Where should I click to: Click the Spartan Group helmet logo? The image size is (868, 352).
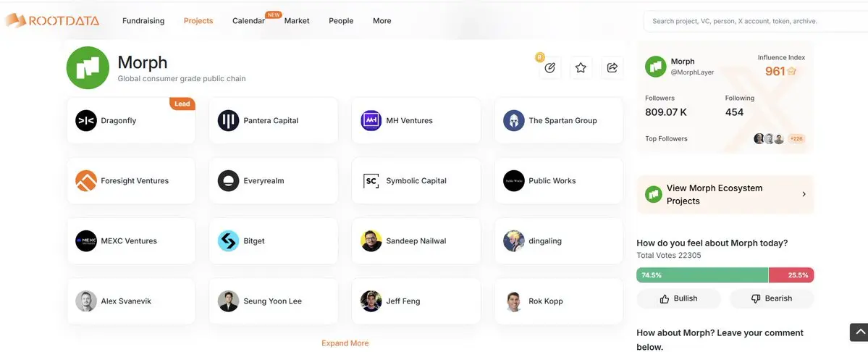[x=514, y=121]
